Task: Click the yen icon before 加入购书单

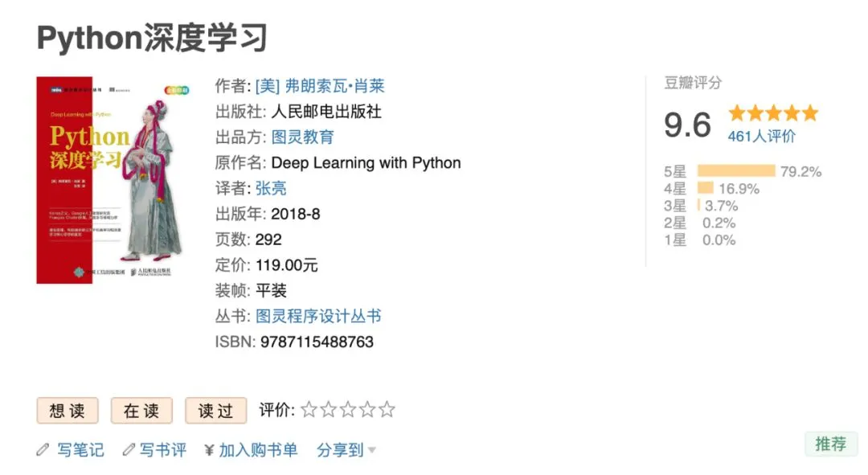Action: [x=209, y=450]
